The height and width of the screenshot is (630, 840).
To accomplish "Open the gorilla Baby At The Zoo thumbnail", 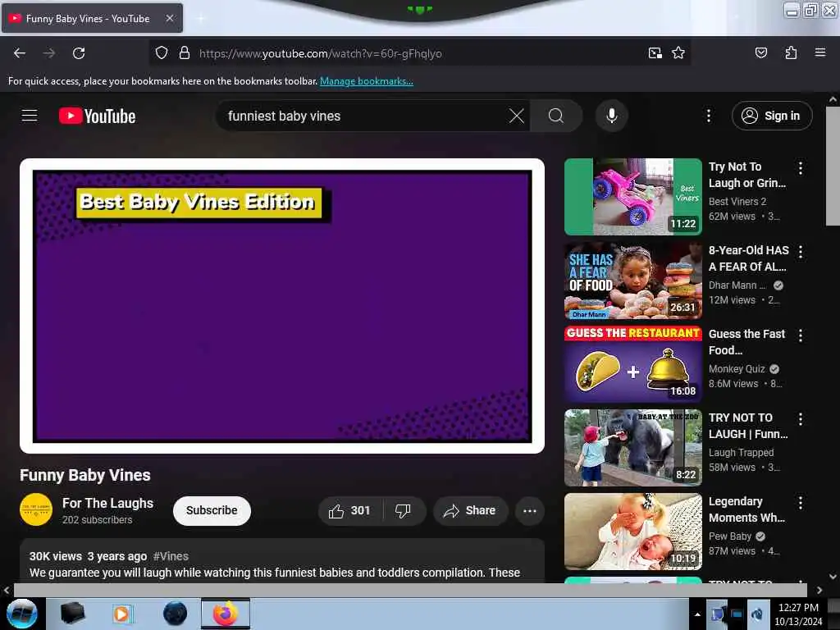I will (x=632, y=448).
